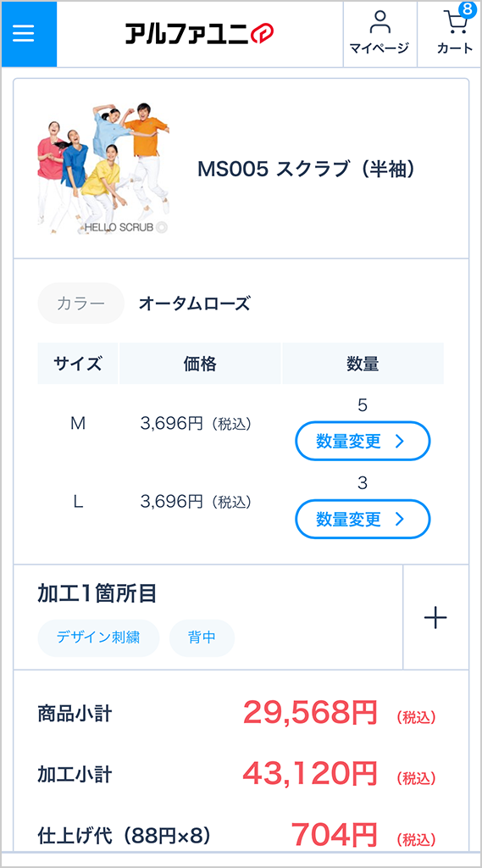Click the cart item count badge

point(467,9)
